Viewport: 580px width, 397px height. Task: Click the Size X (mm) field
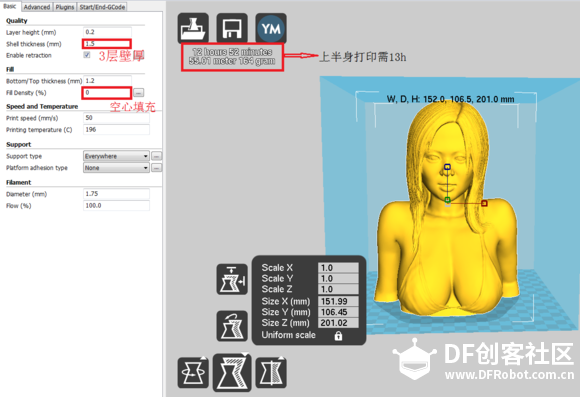338,301
